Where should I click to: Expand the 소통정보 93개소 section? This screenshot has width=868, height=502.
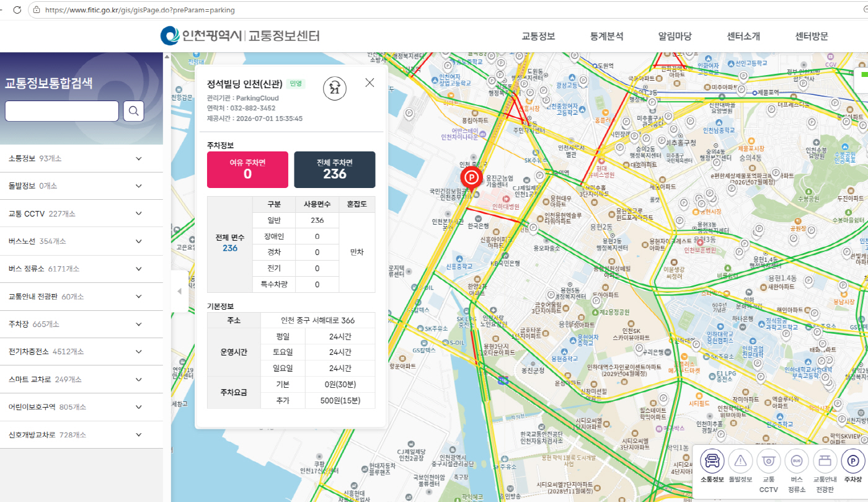click(81, 159)
